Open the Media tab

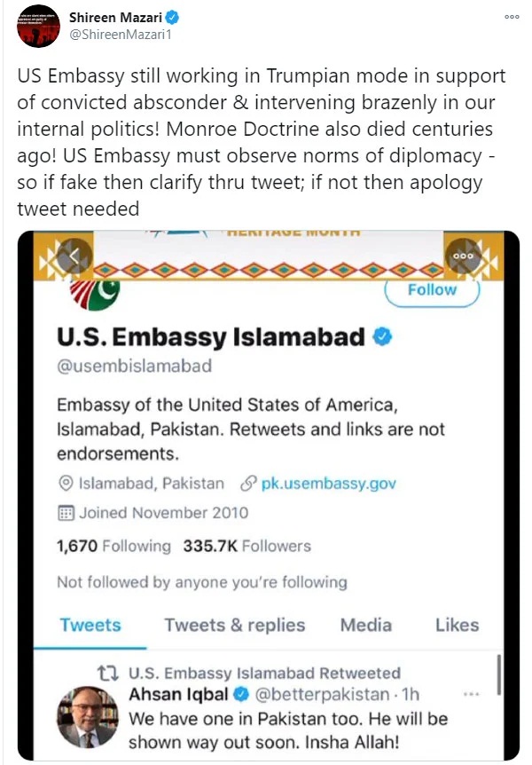tap(366, 625)
